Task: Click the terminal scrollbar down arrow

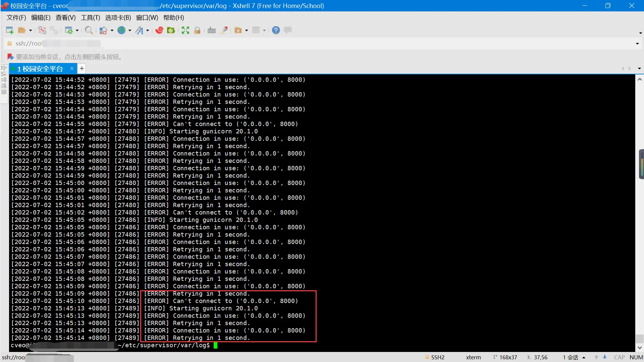Action: [x=640, y=348]
